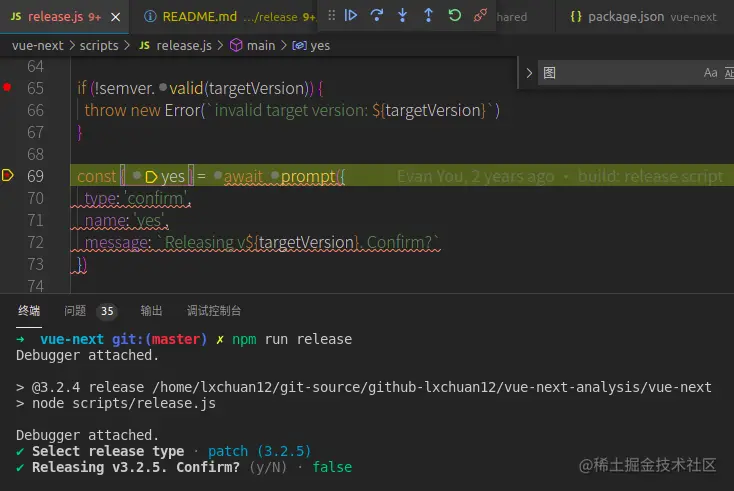The image size is (734, 491).
Task: Click vue-next in the breadcrumb
Action: click(x=38, y=45)
